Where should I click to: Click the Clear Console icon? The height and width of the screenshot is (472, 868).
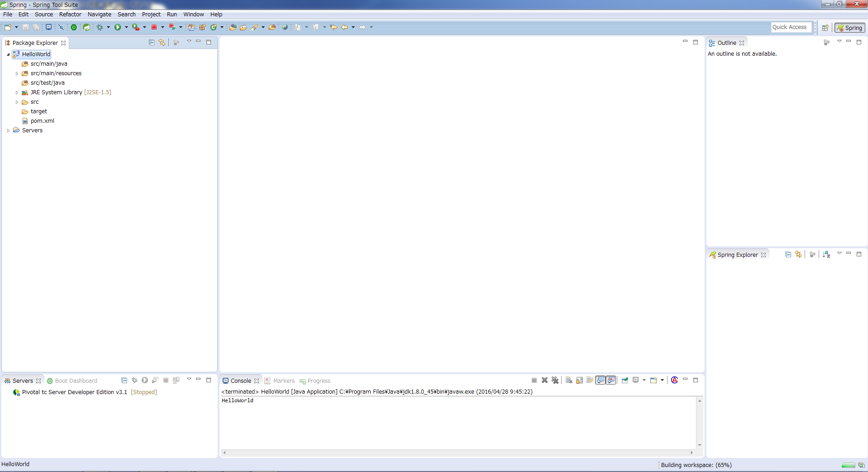pos(569,380)
